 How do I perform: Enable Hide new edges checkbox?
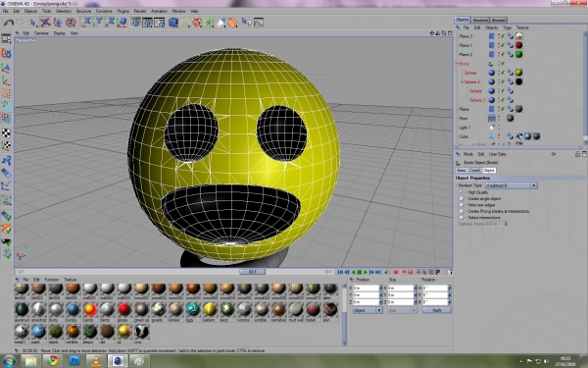point(462,205)
